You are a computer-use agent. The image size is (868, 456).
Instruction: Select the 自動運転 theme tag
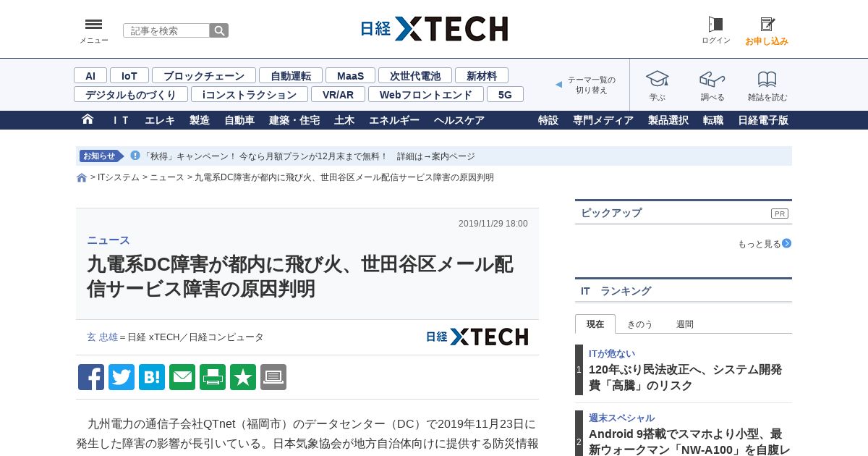291,75
